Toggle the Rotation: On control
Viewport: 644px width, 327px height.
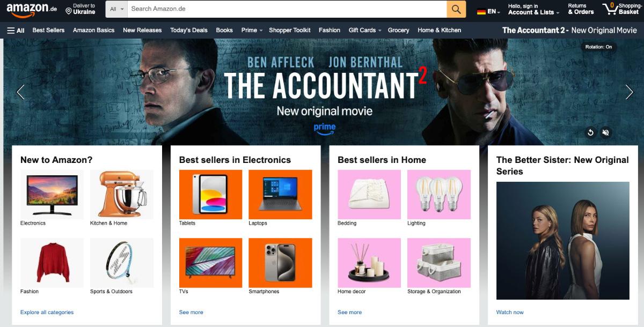pyautogui.click(x=598, y=47)
